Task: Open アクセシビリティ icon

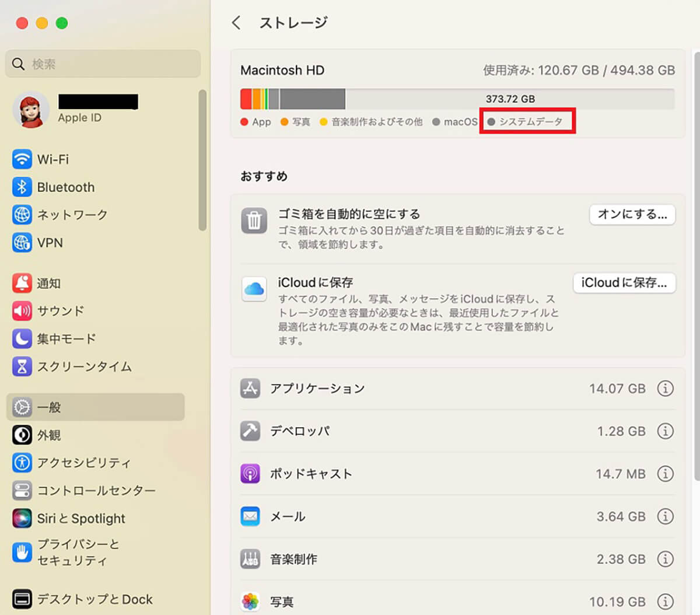Action: click(x=22, y=462)
